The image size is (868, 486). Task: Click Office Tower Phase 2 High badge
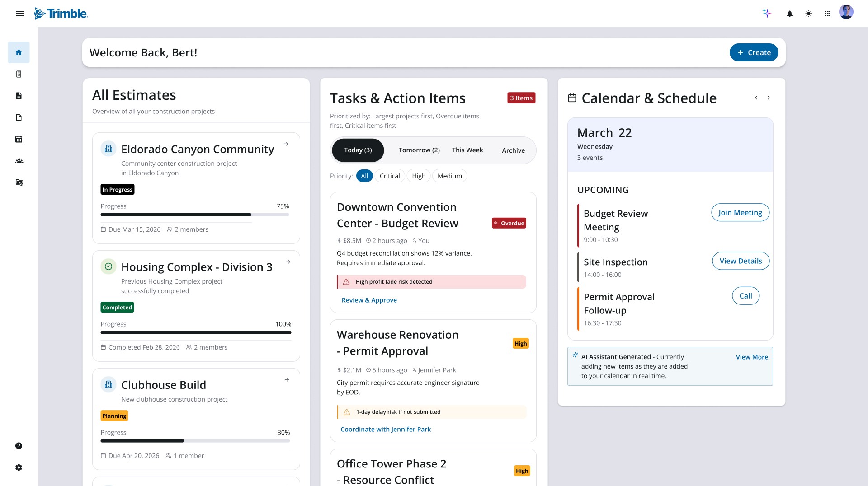[522, 471]
